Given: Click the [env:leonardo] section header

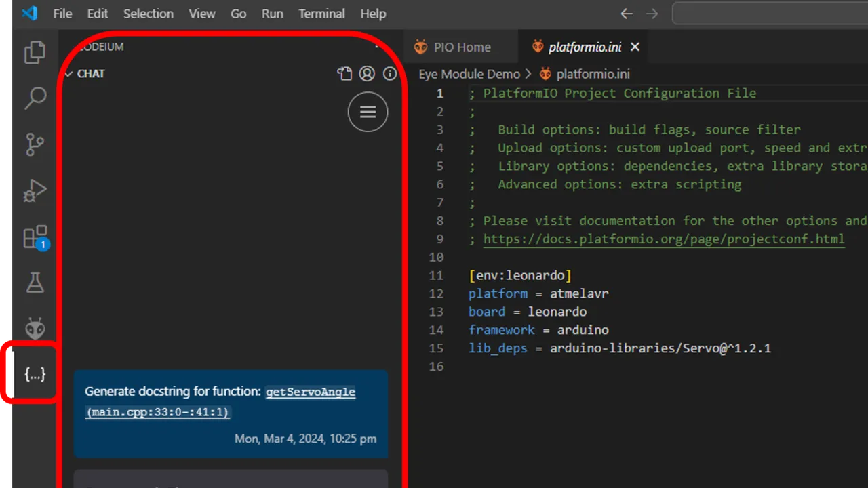Looking at the screenshot, I should tap(520, 275).
